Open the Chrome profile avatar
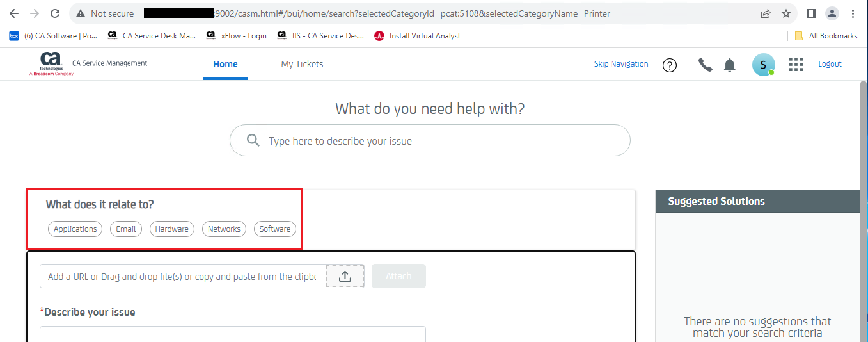868x342 pixels. click(832, 13)
